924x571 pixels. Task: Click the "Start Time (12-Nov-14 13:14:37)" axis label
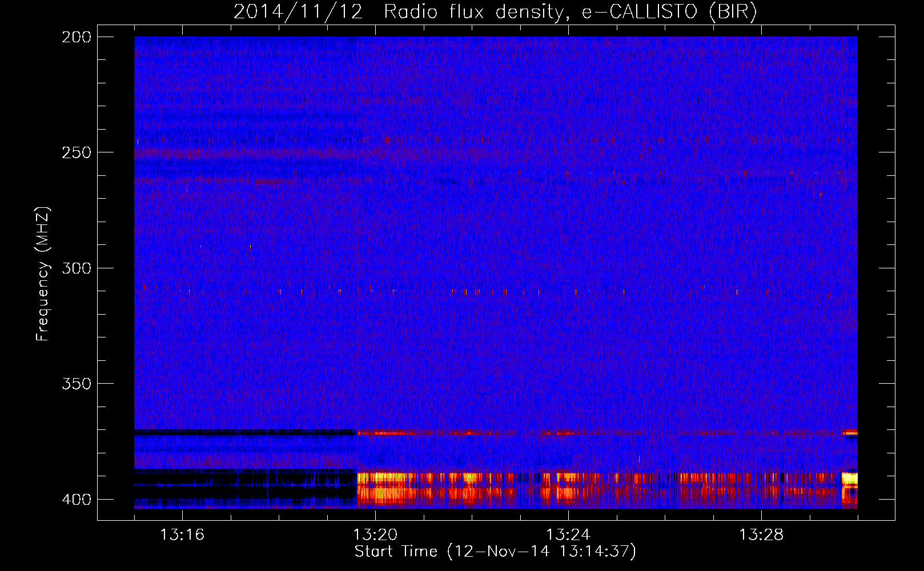click(495, 552)
